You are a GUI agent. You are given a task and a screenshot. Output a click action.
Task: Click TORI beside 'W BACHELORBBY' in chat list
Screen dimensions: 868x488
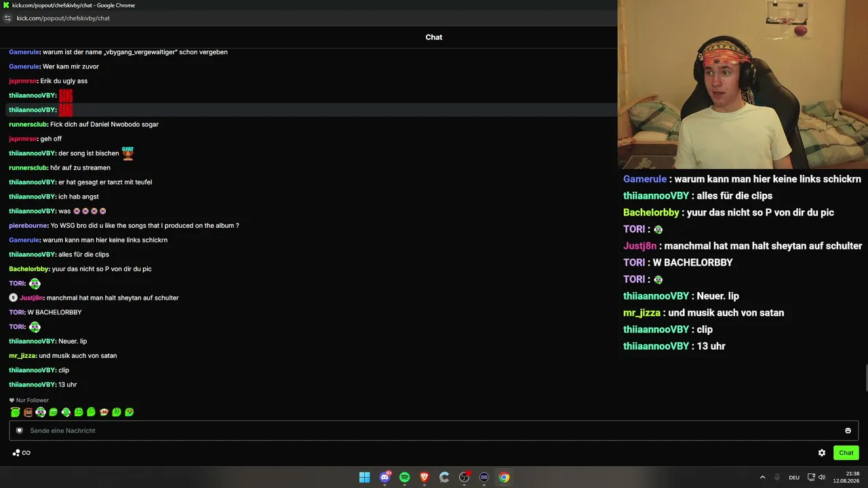pyautogui.click(x=16, y=312)
